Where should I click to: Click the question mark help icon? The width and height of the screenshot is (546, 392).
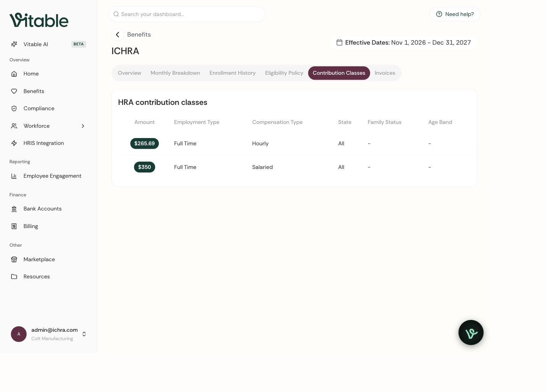point(439,14)
